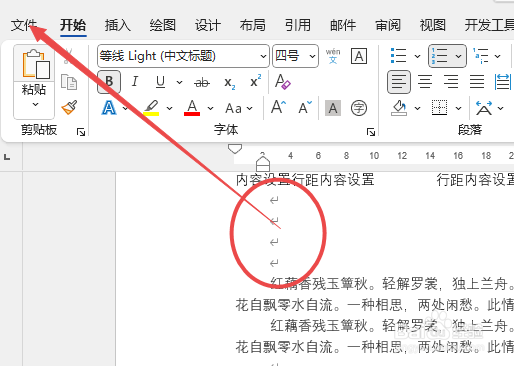Expand the highlight color dropdown
This screenshot has width=514, height=366.
pos(169,108)
